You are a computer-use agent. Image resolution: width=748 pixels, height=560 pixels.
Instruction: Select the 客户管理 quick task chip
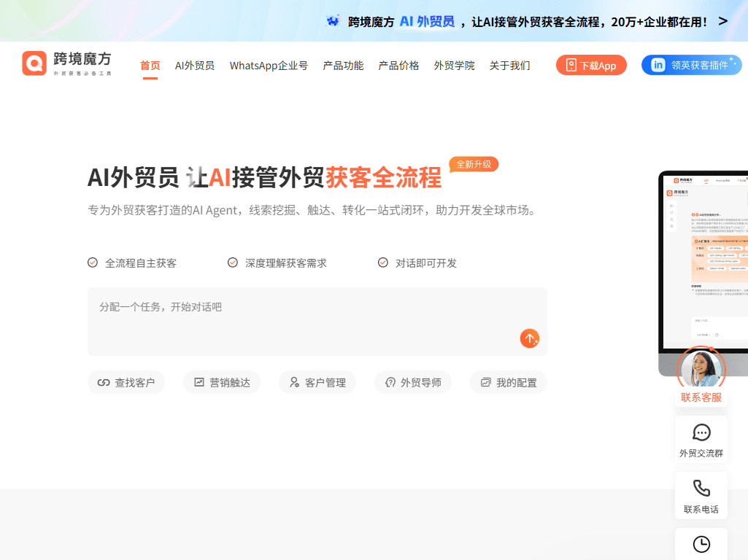coord(317,382)
